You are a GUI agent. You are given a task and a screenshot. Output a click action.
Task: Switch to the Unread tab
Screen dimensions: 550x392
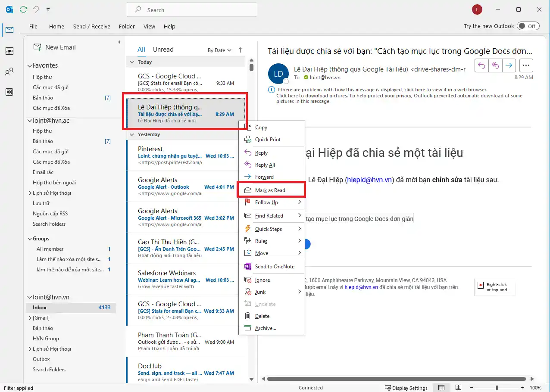163,50
